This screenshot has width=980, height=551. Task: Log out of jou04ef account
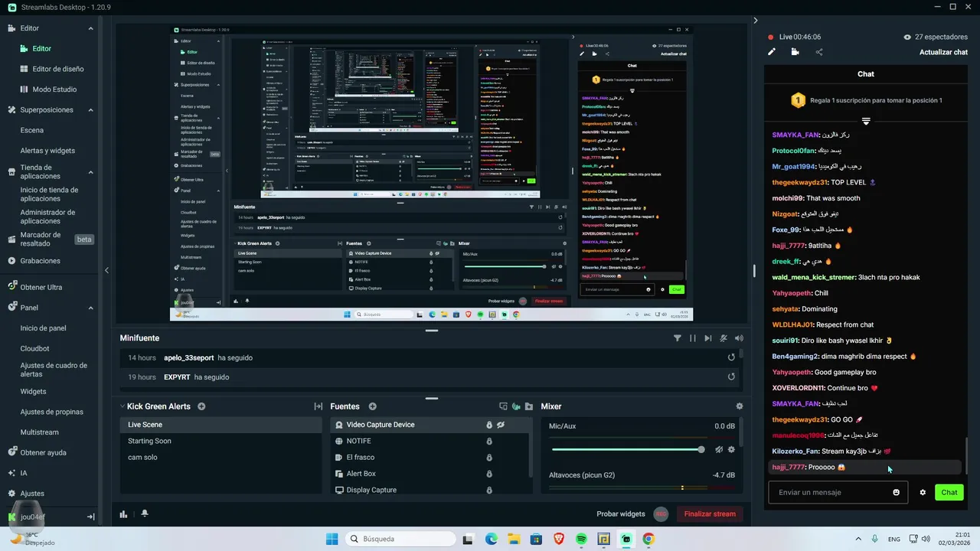point(90,517)
